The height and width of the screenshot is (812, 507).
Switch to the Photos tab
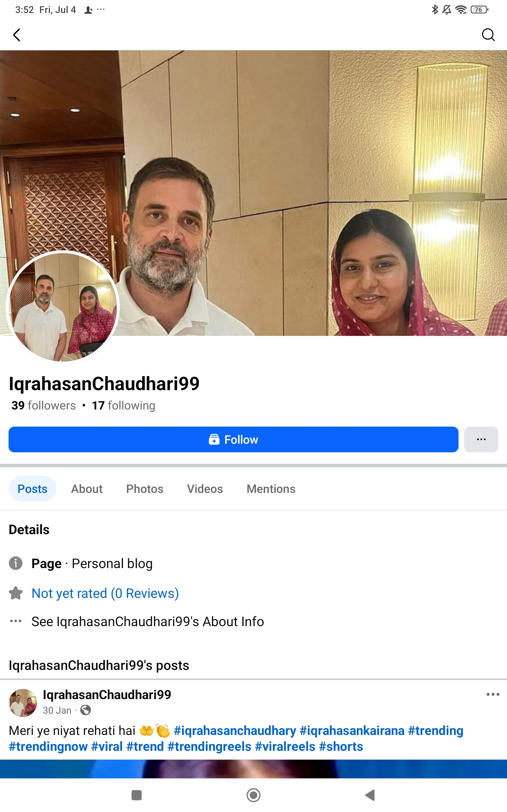point(144,488)
